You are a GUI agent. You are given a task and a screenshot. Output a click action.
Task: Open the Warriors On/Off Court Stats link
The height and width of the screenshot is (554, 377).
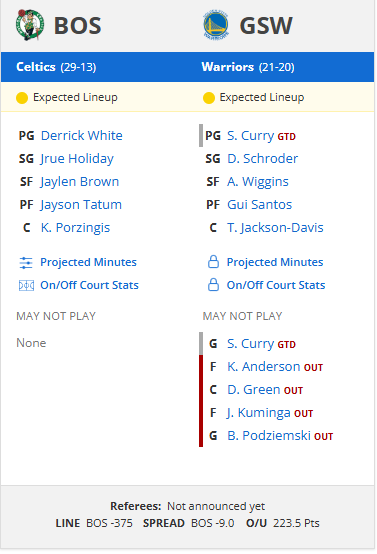(x=276, y=285)
